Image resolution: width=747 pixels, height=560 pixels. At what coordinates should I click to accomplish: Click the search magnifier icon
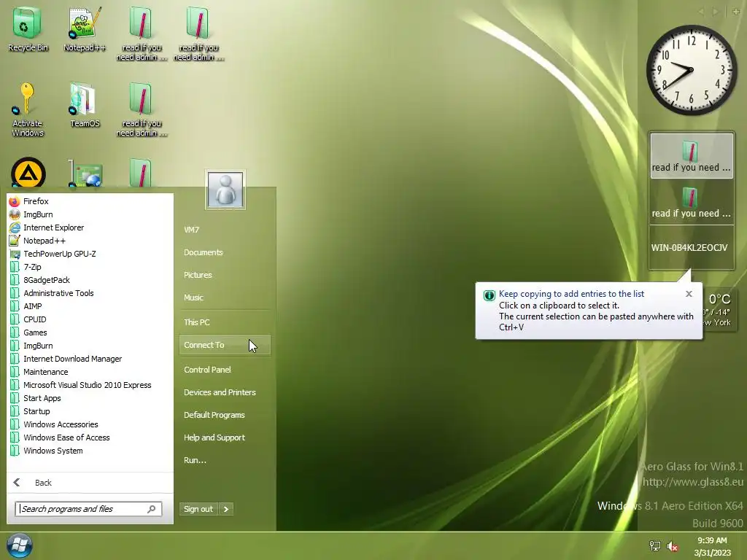[x=152, y=509]
